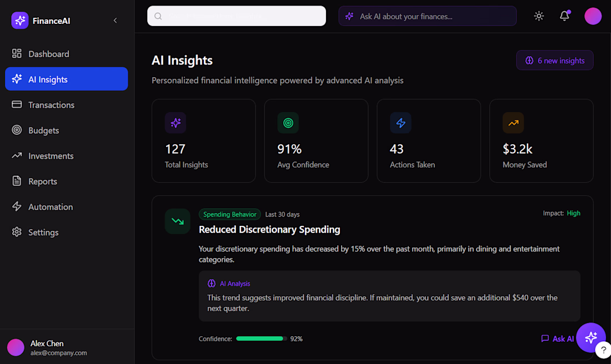Image resolution: width=611 pixels, height=364 pixels.
Task: Click the FinanceAI logo icon
Action: pos(20,20)
